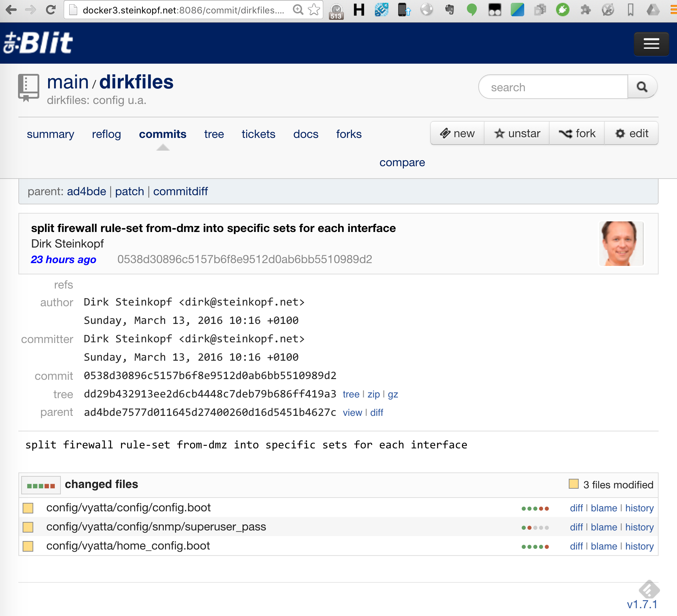The height and width of the screenshot is (616, 677).
Task: Switch to the summary tab
Action: [50, 134]
